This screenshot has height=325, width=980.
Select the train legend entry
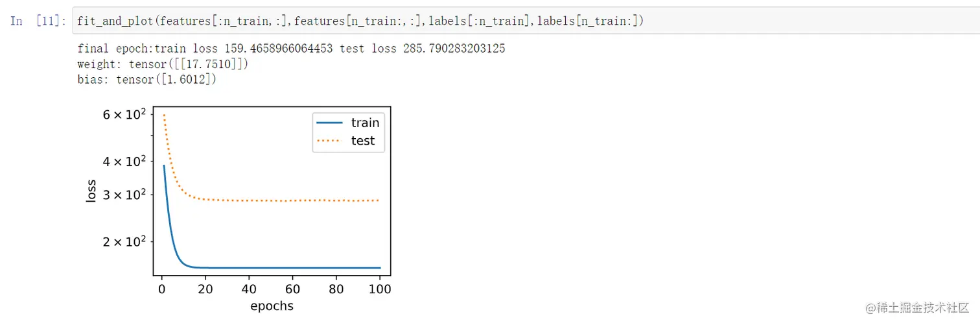click(348, 123)
